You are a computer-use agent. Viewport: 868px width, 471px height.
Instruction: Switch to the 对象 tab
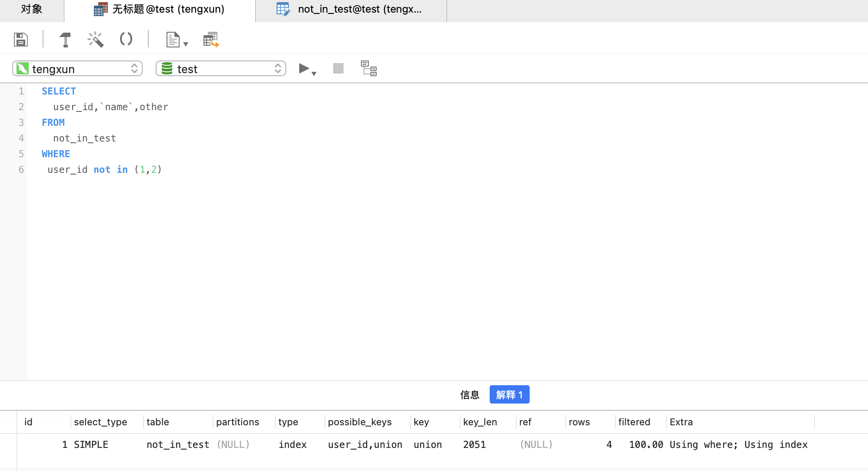pyautogui.click(x=32, y=9)
